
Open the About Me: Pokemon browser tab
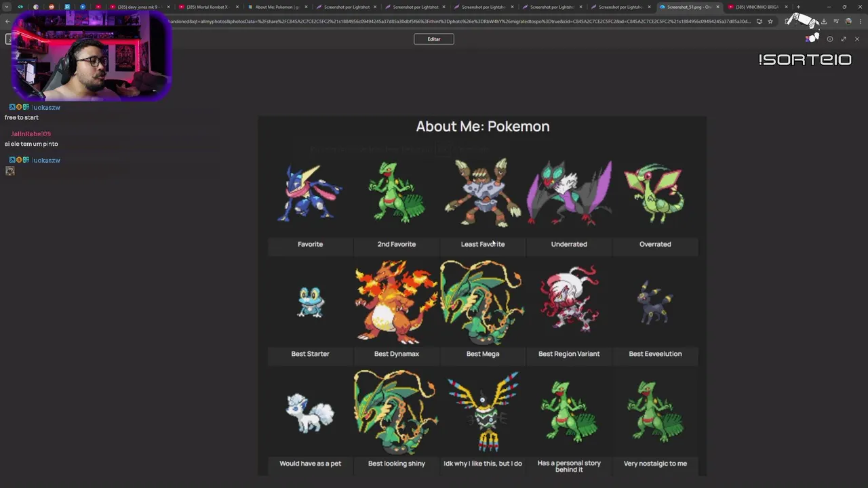(277, 7)
